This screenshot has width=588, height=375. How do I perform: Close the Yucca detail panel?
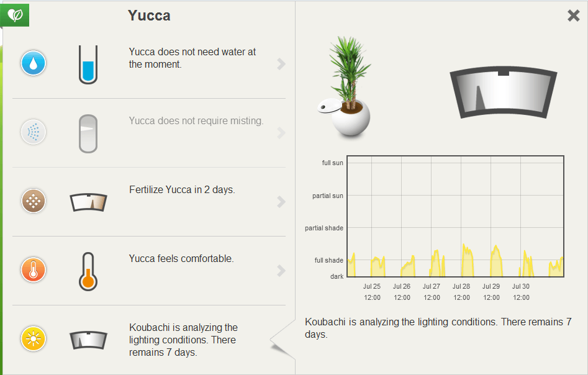tap(573, 16)
